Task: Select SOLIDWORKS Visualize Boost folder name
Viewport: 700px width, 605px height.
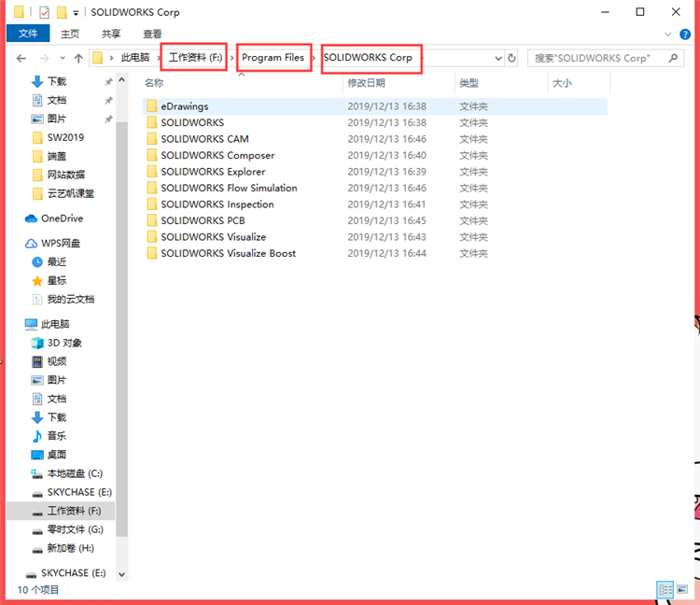Action: point(228,253)
